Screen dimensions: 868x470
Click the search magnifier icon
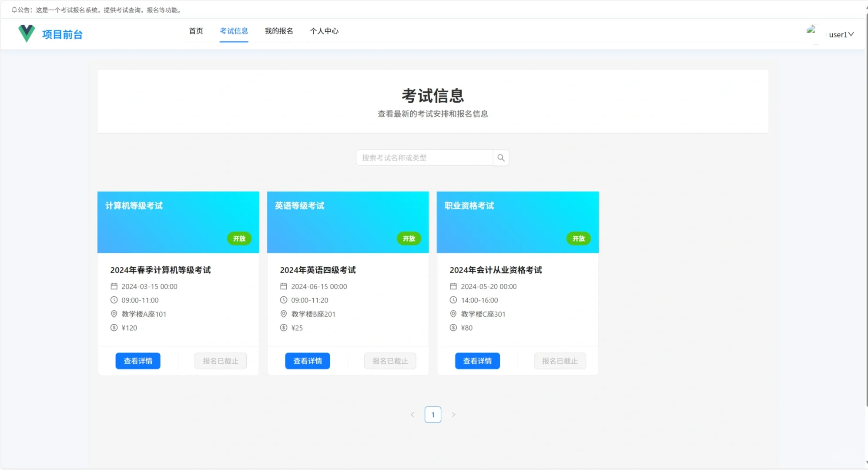click(500, 158)
